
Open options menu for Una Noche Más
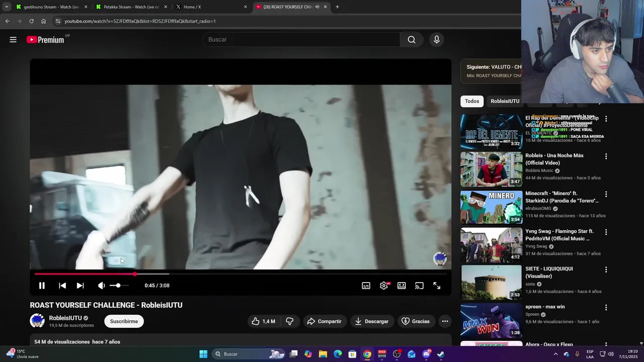point(606,157)
